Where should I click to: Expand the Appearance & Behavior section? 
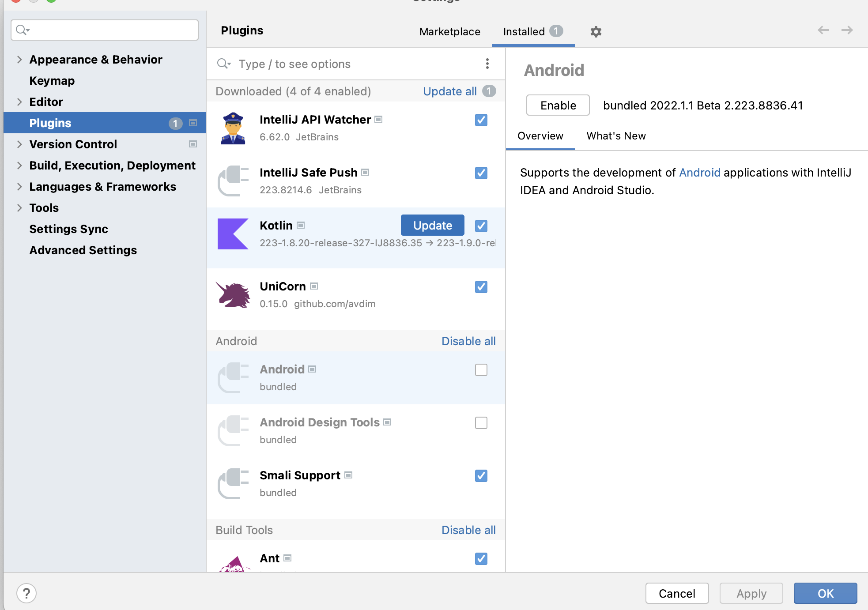19,59
